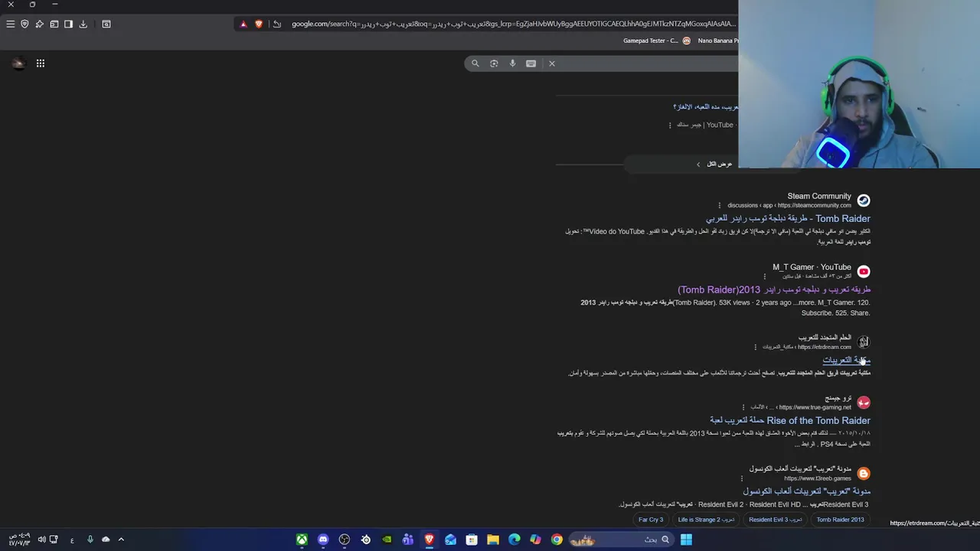Select the Far Cry 3 chip
The height and width of the screenshot is (551, 980).
pos(651,520)
